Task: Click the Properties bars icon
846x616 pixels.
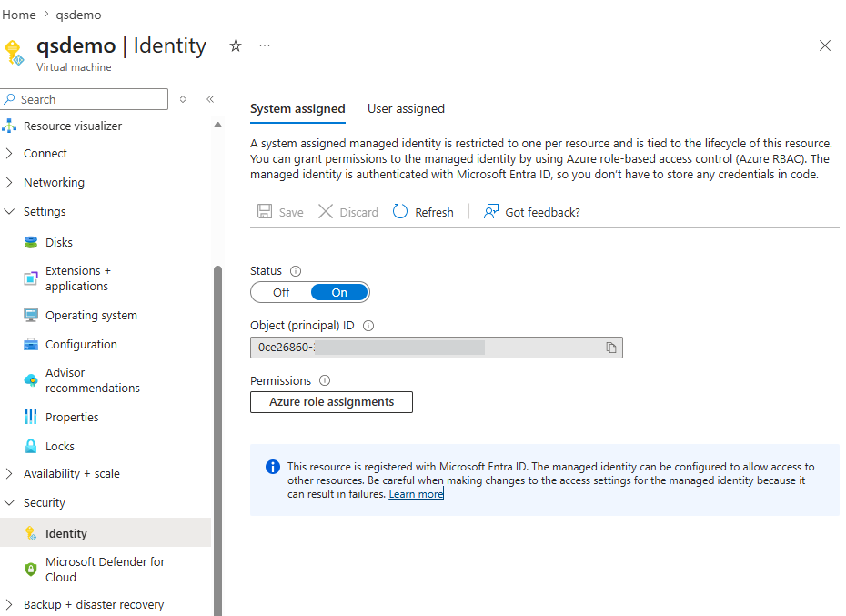Action: [x=31, y=417]
